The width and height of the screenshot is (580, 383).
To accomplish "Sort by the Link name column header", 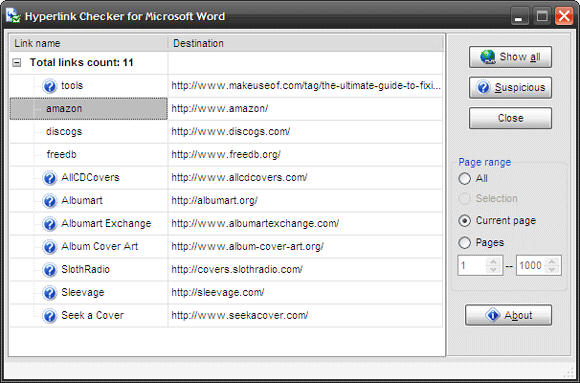I will coord(89,43).
